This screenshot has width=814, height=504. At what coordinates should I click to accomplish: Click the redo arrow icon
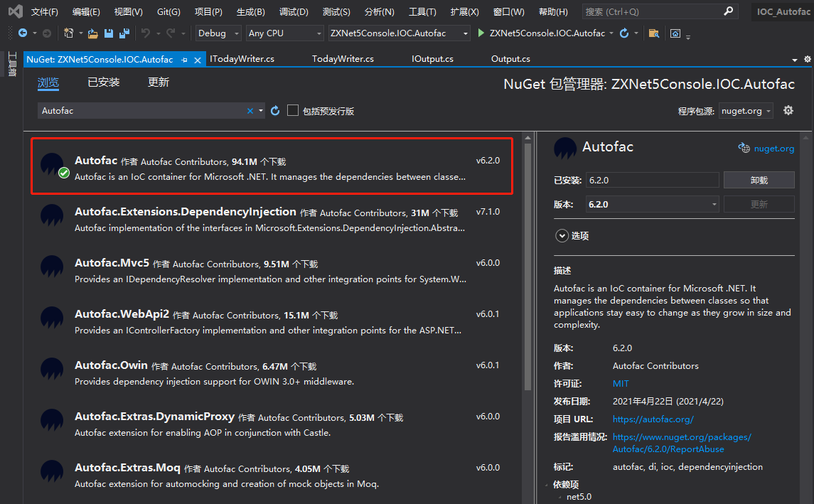(x=171, y=33)
